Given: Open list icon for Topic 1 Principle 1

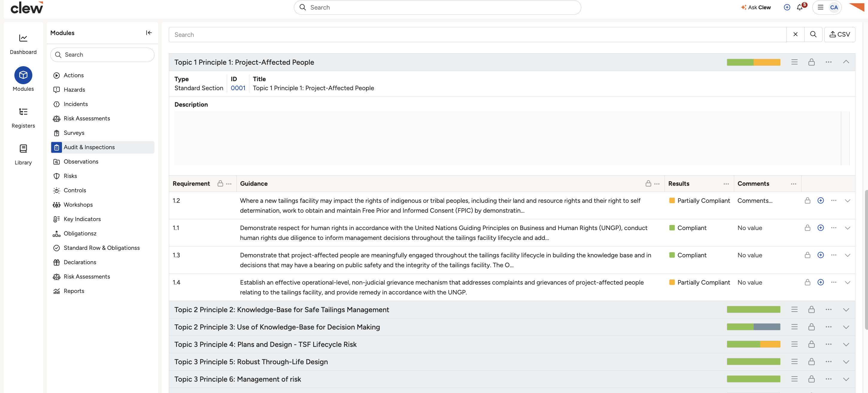Looking at the screenshot, I should point(794,62).
